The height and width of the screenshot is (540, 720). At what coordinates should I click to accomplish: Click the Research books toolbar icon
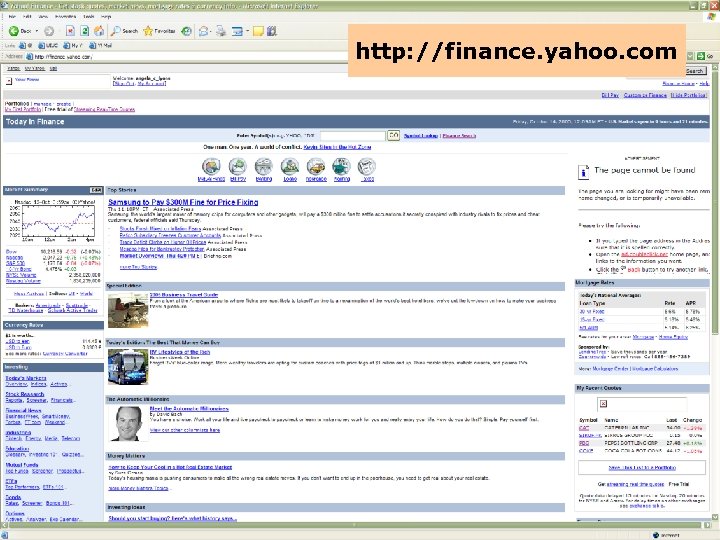(272, 31)
